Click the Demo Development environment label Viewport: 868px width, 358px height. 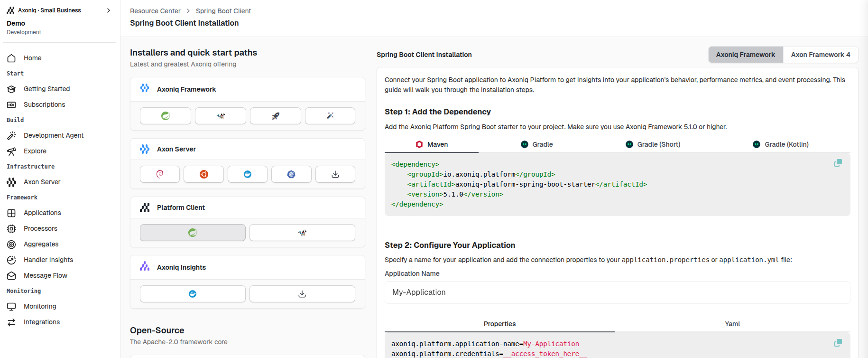[x=24, y=28]
